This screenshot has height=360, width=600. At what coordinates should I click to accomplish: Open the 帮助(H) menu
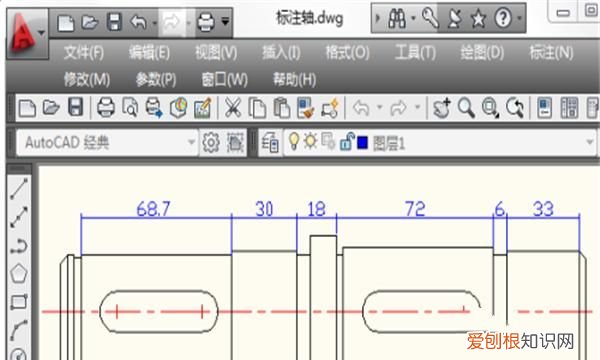pyautogui.click(x=295, y=80)
